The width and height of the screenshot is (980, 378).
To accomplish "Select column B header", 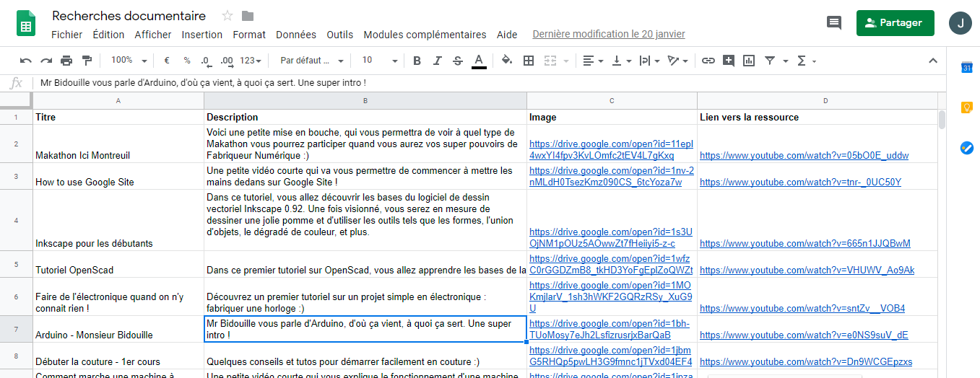I will pyautogui.click(x=365, y=101).
